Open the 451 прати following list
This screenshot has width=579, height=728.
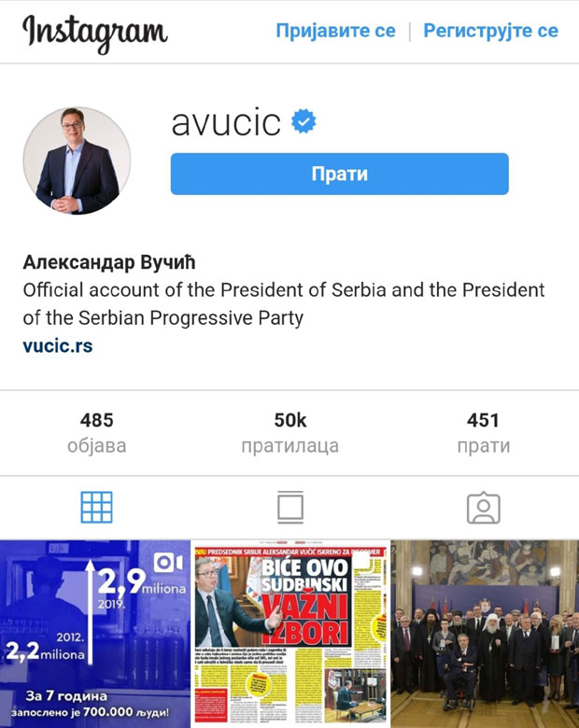483,433
